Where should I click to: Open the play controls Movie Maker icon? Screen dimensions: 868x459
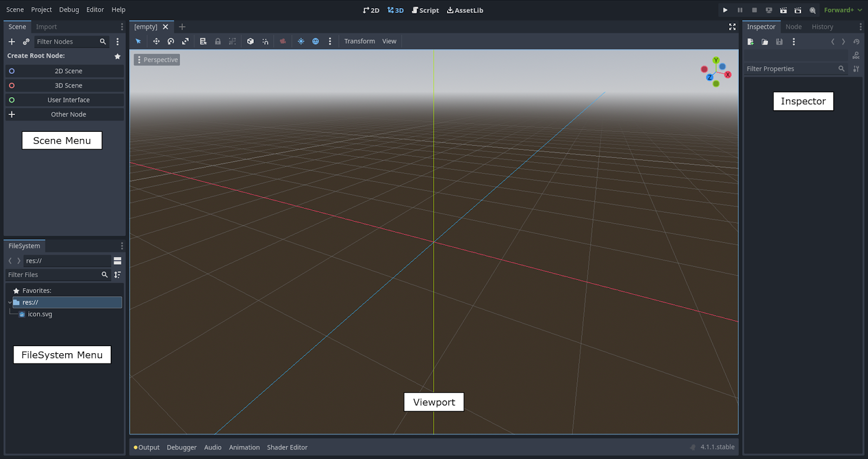pyautogui.click(x=813, y=10)
